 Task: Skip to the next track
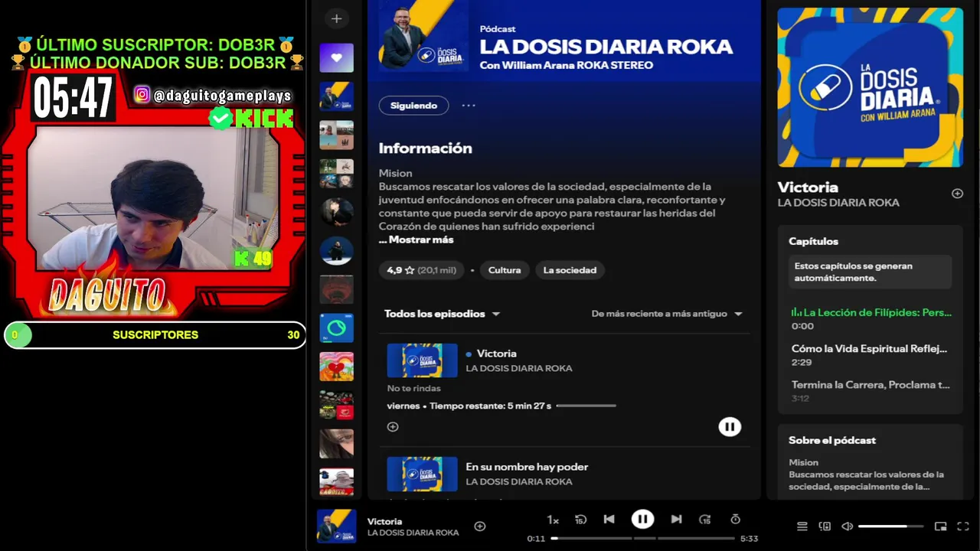click(x=676, y=520)
